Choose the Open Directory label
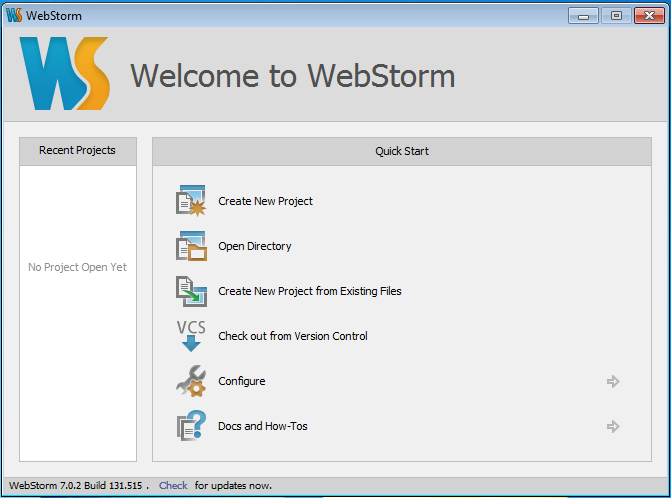 255,246
